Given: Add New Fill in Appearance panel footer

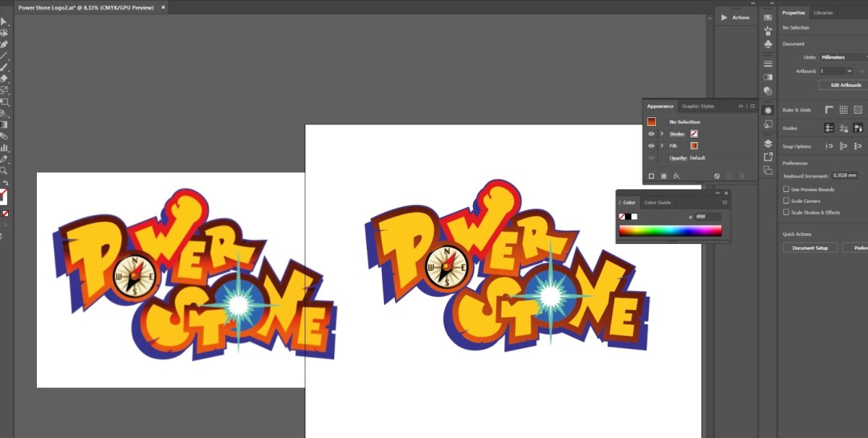Looking at the screenshot, I should (663, 176).
